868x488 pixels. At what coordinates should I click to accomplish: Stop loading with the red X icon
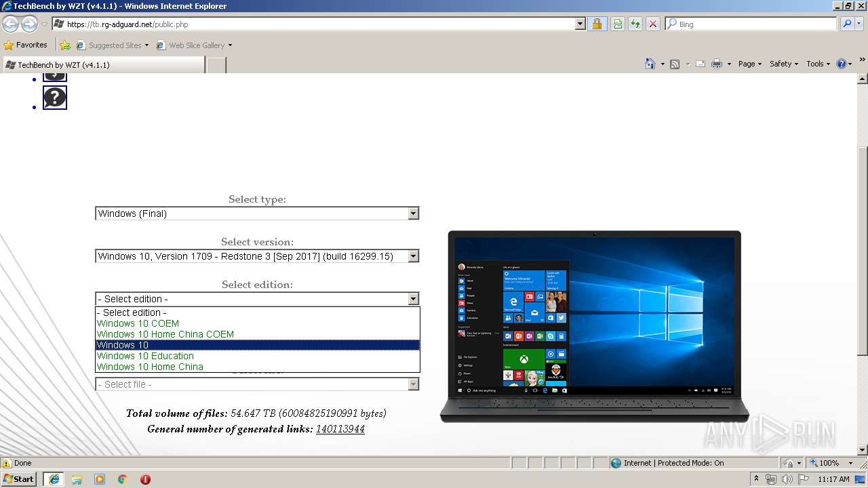tap(653, 24)
